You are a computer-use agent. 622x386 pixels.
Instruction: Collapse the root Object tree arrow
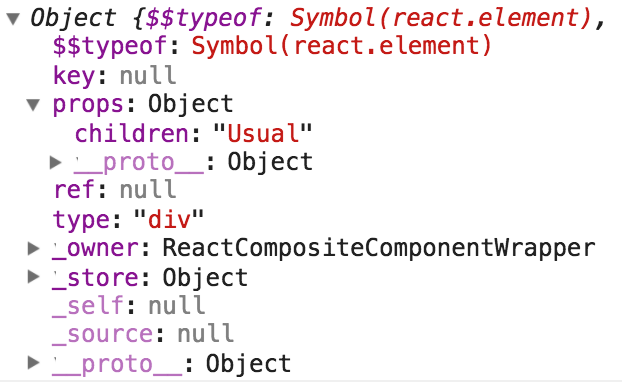[13, 19]
